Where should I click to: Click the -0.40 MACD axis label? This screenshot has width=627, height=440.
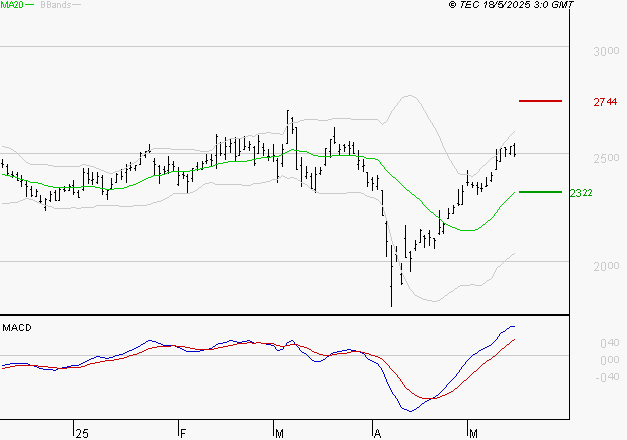point(608,377)
